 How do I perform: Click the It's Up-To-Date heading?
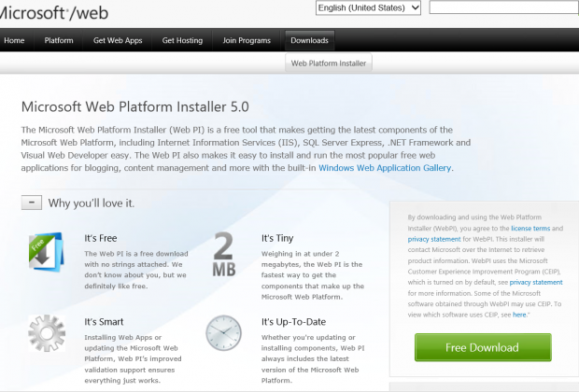(293, 322)
